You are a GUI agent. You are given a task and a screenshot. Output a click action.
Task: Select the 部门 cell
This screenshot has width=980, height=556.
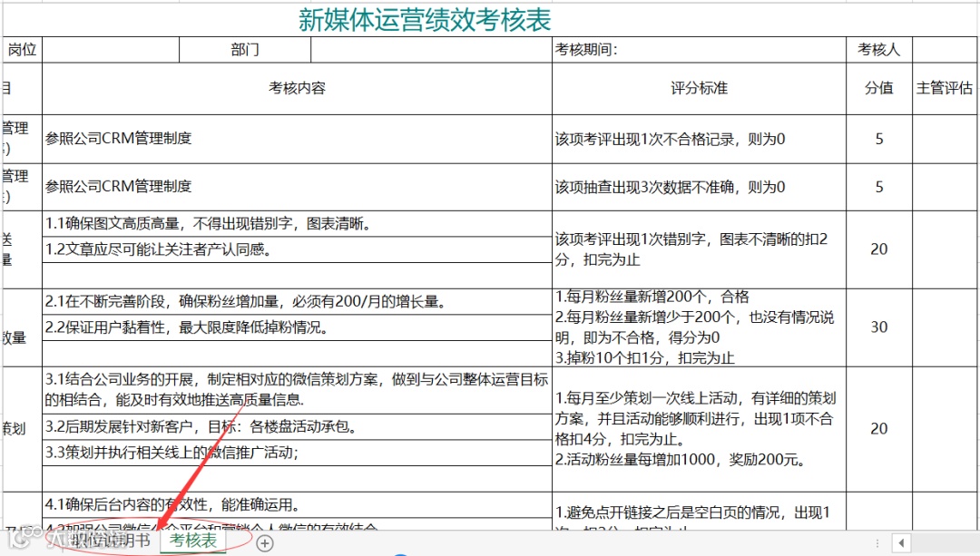click(245, 50)
